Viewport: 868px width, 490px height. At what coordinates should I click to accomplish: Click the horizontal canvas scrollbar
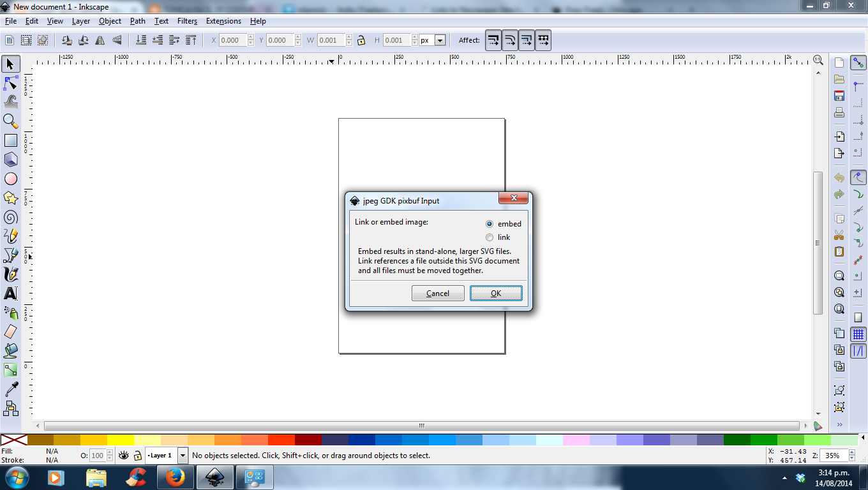coord(422,426)
